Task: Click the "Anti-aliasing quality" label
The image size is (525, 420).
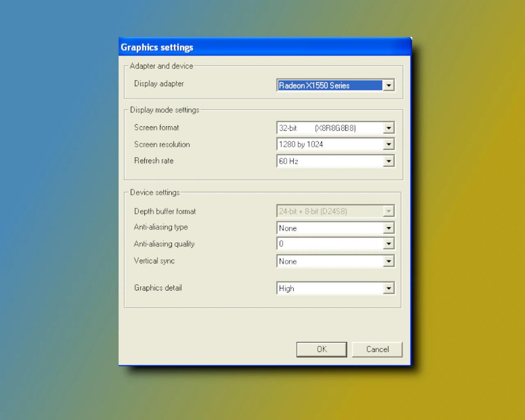Action: coord(164,244)
